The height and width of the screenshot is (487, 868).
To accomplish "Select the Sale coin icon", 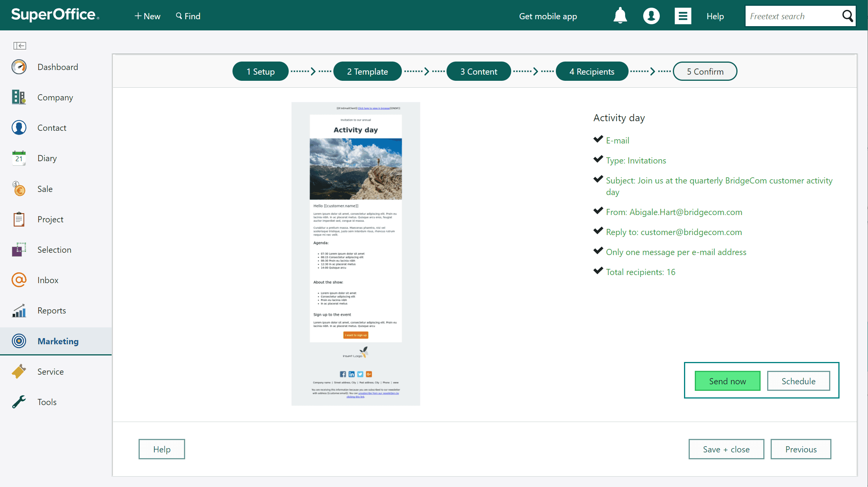I will 19,188.
